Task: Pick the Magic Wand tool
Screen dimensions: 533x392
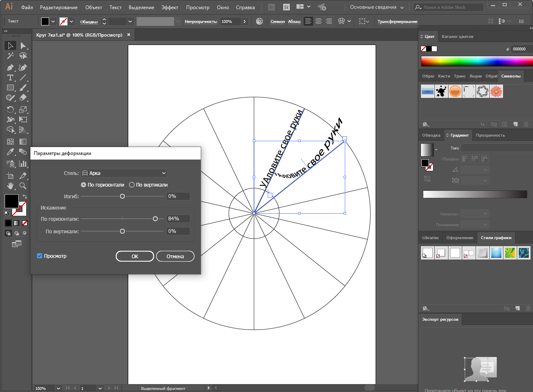Action: coord(10,56)
